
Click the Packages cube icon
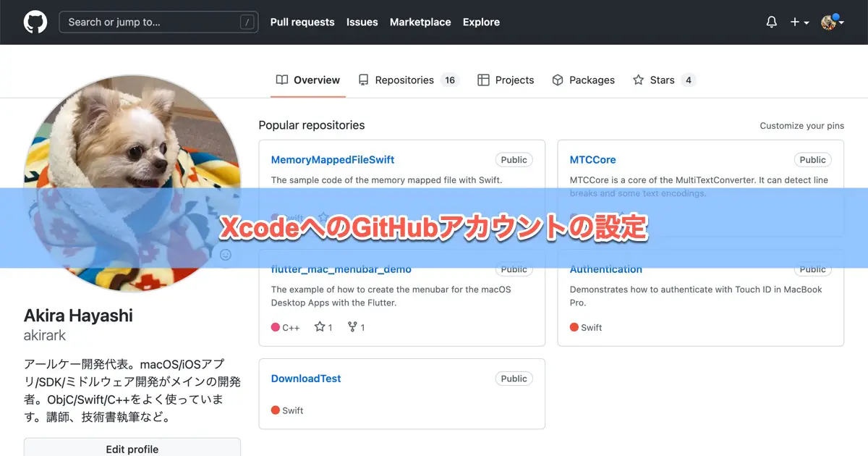point(558,80)
